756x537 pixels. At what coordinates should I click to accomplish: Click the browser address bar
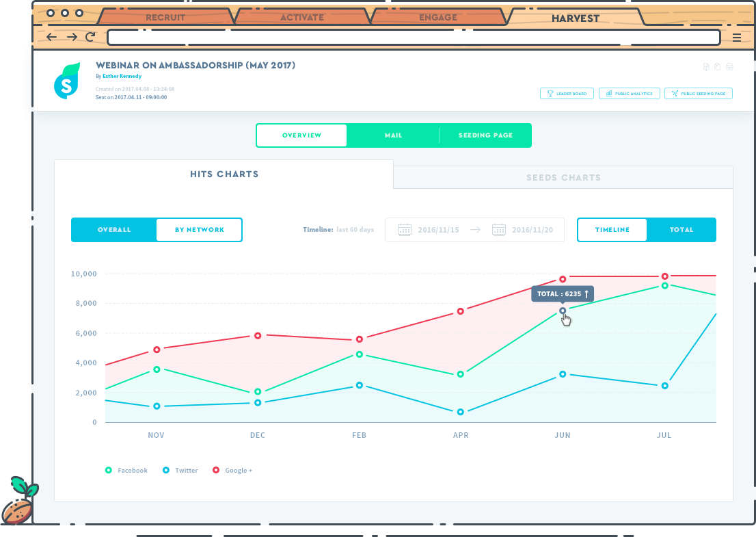click(414, 37)
